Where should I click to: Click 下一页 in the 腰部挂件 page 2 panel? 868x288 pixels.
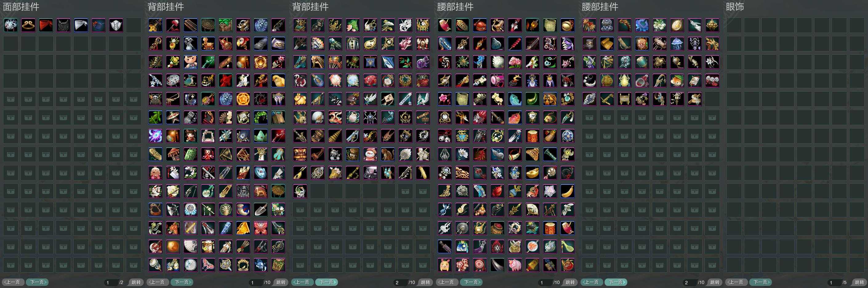[x=616, y=282]
